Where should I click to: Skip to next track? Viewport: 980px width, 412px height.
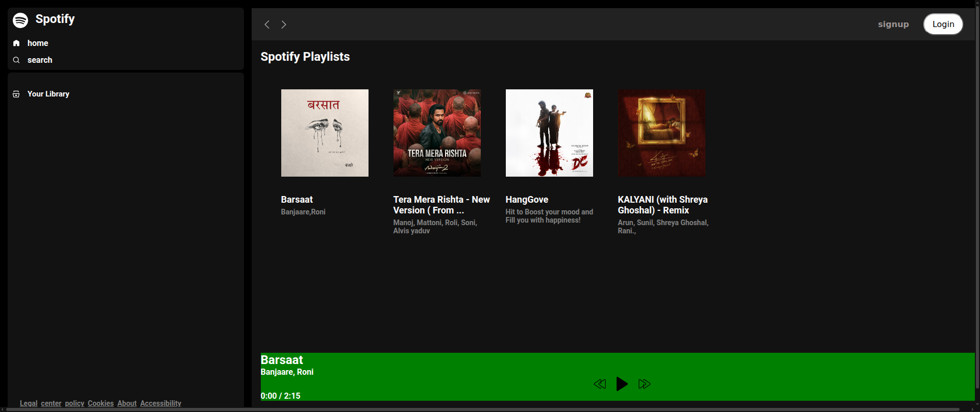pos(644,384)
